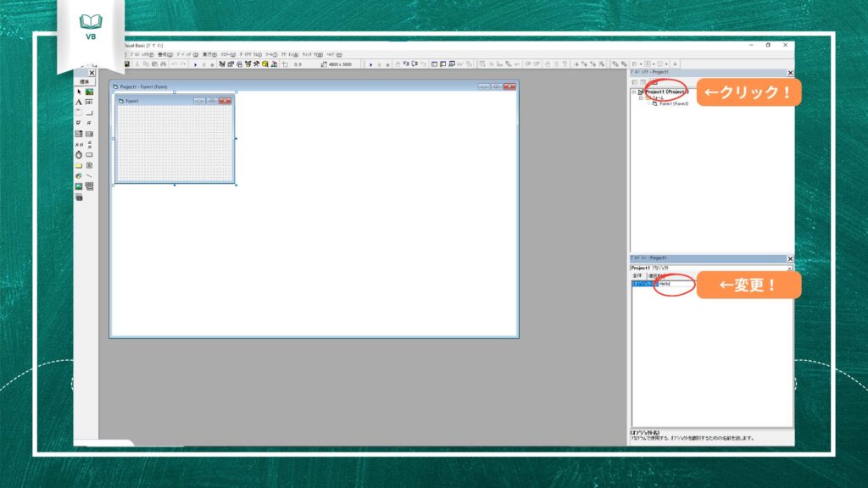868x488 pixels.
Task: Open the Data View Window toolbar icon
Action: click(x=265, y=64)
